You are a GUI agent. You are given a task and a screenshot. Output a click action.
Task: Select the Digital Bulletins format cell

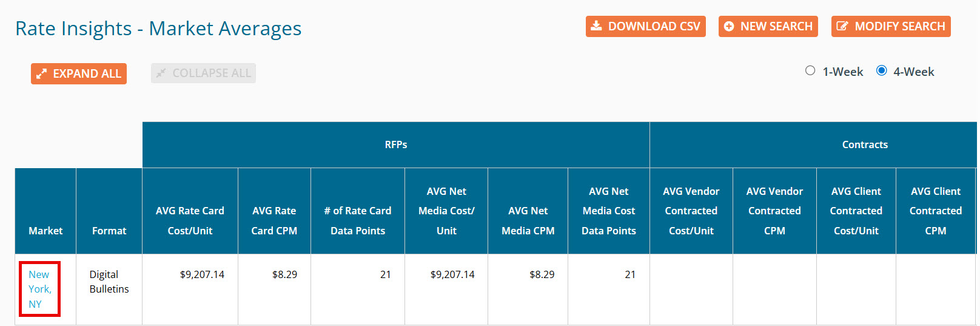(109, 282)
